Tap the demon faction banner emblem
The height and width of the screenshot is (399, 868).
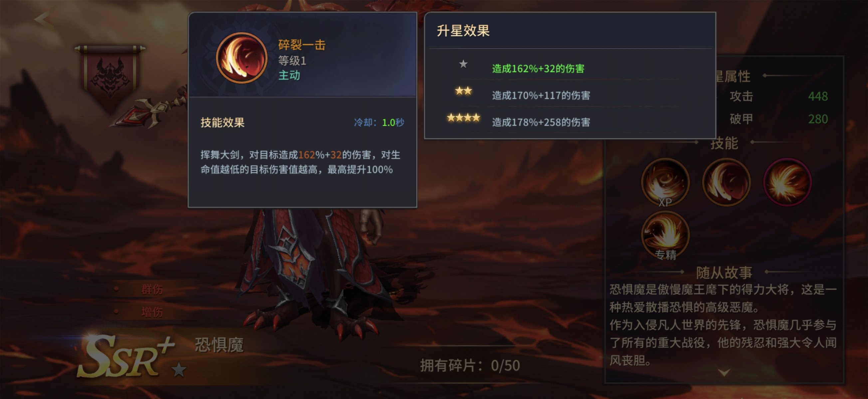click(110, 78)
